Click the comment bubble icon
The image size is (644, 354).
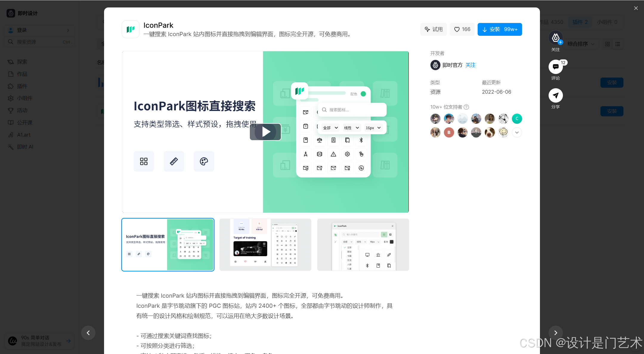tap(555, 67)
